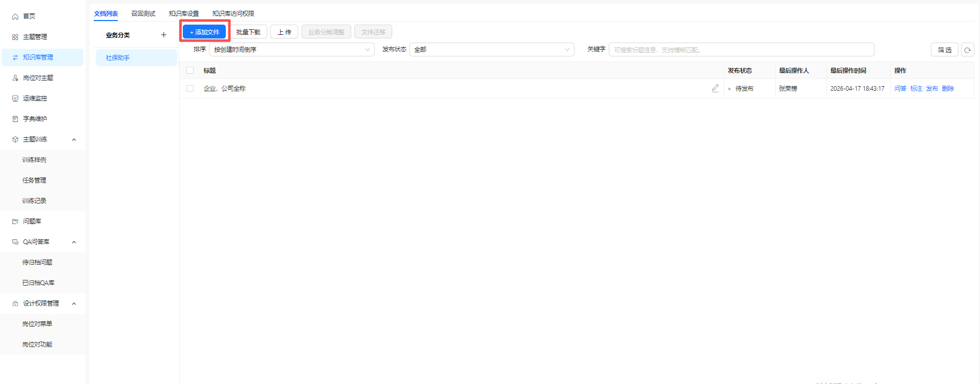
Task: Toggle the select-all checkbox in table header
Action: pyautogui.click(x=190, y=70)
